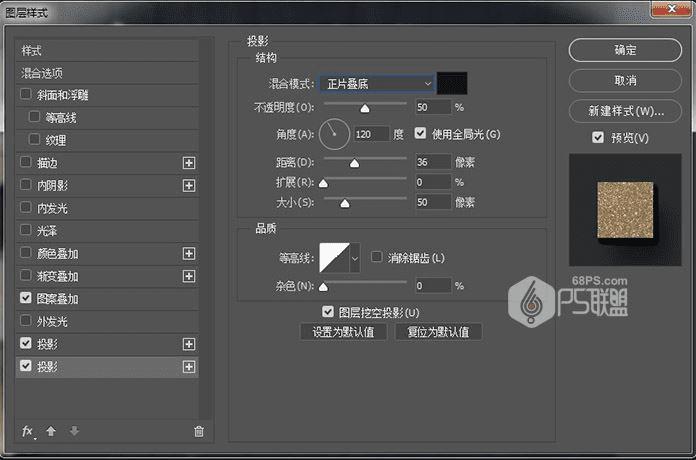Add another 描边 effect with its plus icon
The width and height of the screenshot is (696, 460).
tap(189, 163)
